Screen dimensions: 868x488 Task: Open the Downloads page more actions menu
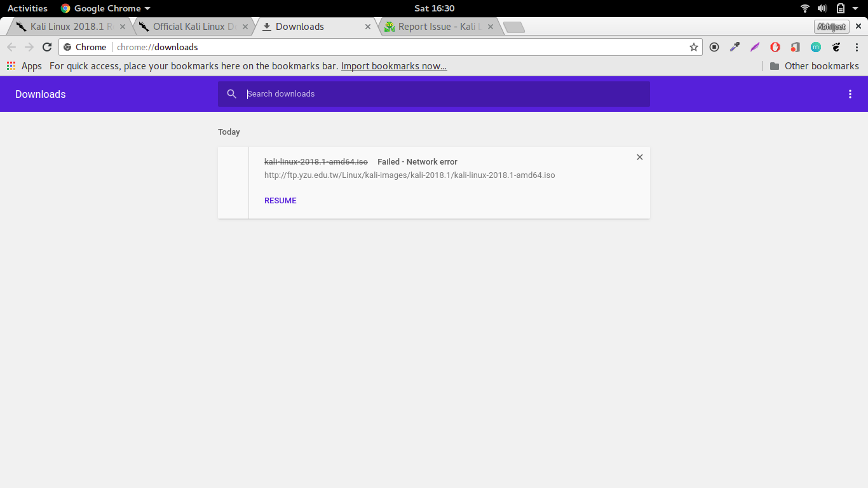point(850,94)
